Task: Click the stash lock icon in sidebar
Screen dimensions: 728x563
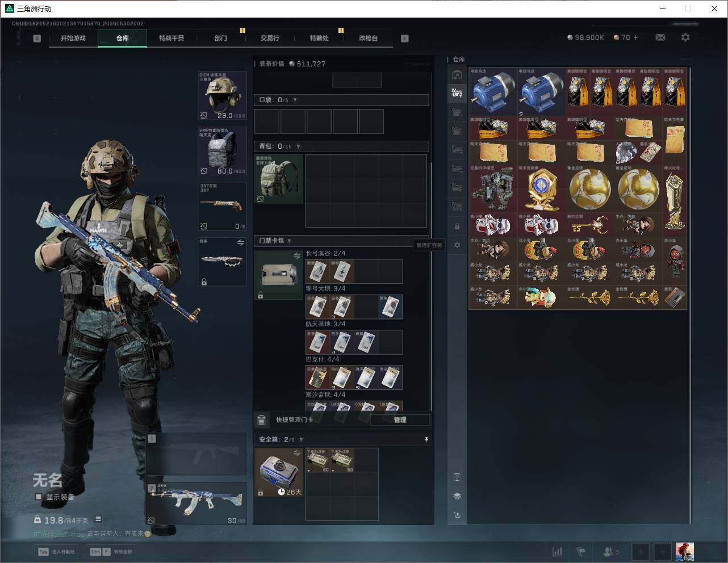Action: tap(457, 226)
